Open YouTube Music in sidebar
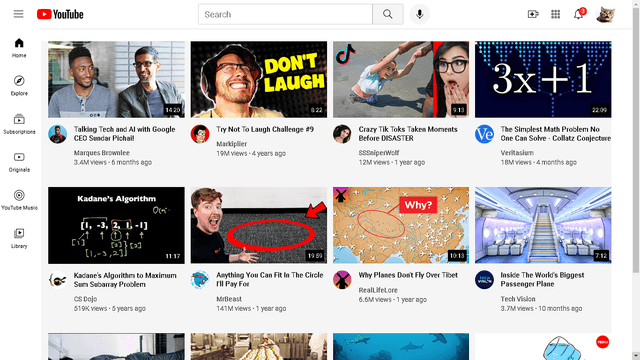This screenshot has width=640, height=360. tap(19, 200)
